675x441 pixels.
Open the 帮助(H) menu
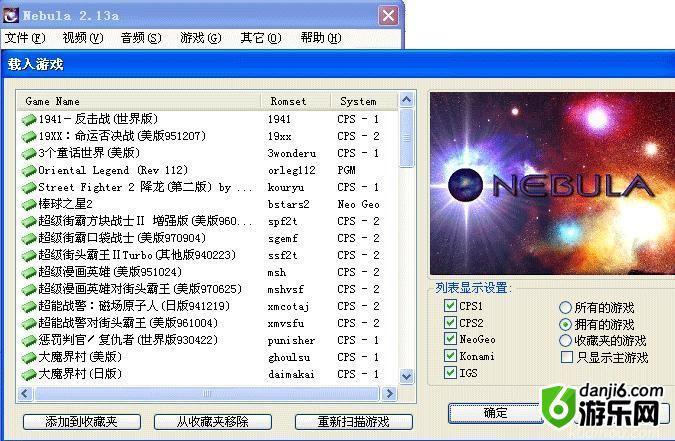coord(321,38)
